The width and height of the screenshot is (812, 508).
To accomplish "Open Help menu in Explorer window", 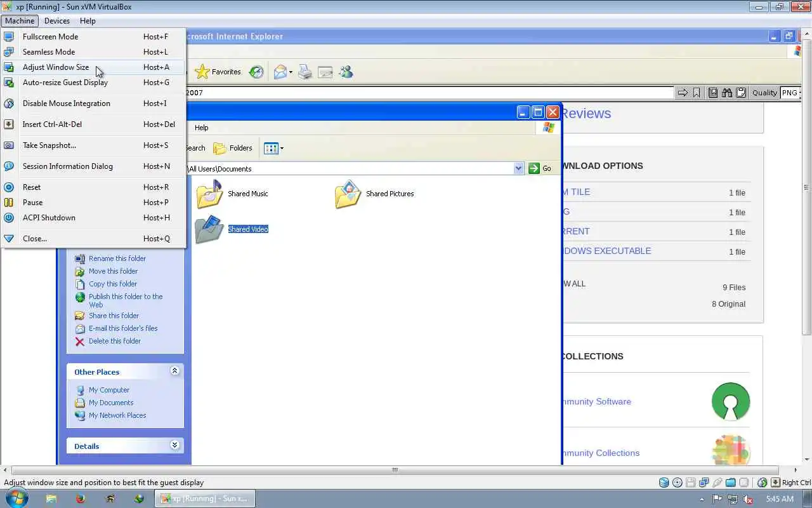I will [201, 128].
